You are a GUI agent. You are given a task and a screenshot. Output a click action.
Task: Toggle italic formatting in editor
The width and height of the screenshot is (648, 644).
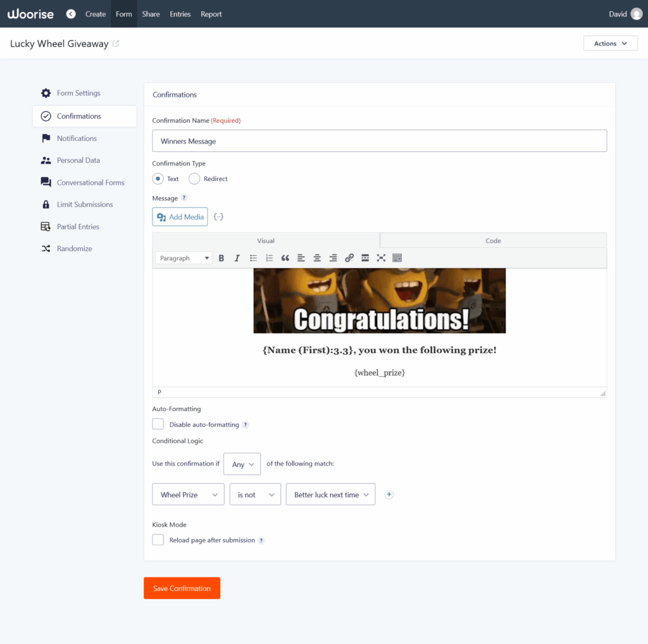pyautogui.click(x=237, y=258)
